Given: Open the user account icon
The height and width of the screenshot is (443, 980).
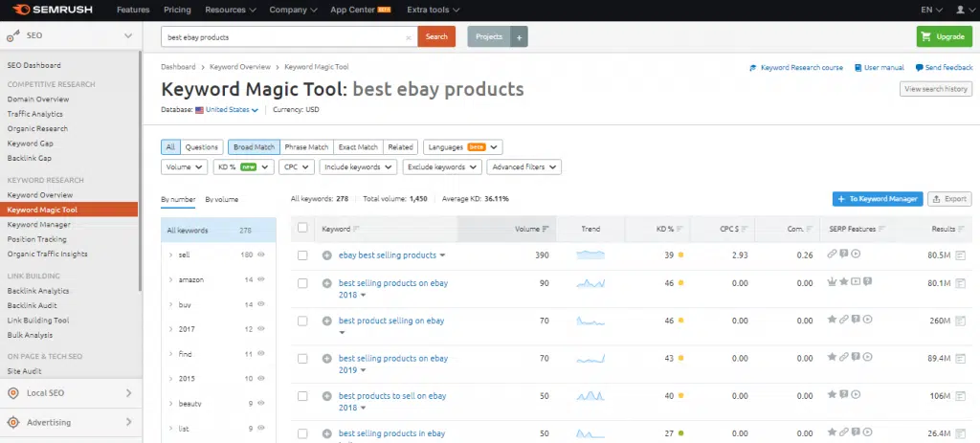Looking at the screenshot, I should [x=960, y=10].
